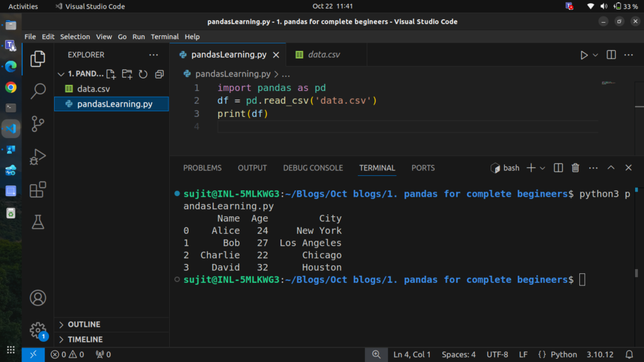644x362 pixels.
Task: Switch to the data.csv editor tab
Action: pos(323,55)
